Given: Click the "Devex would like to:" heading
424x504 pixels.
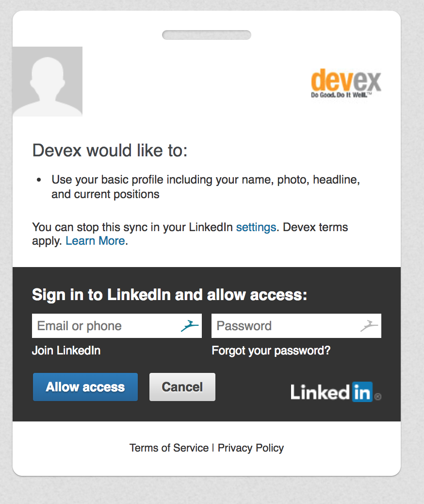Looking at the screenshot, I should click(x=110, y=151).
